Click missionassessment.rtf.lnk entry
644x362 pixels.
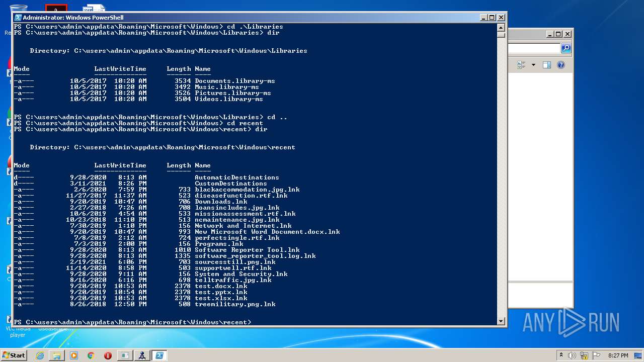pyautogui.click(x=245, y=214)
